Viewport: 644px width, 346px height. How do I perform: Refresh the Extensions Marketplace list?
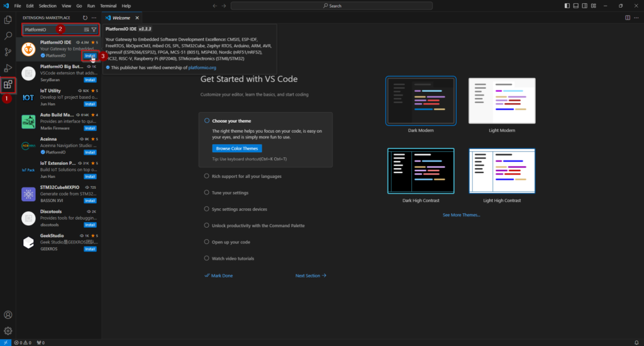(85, 18)
